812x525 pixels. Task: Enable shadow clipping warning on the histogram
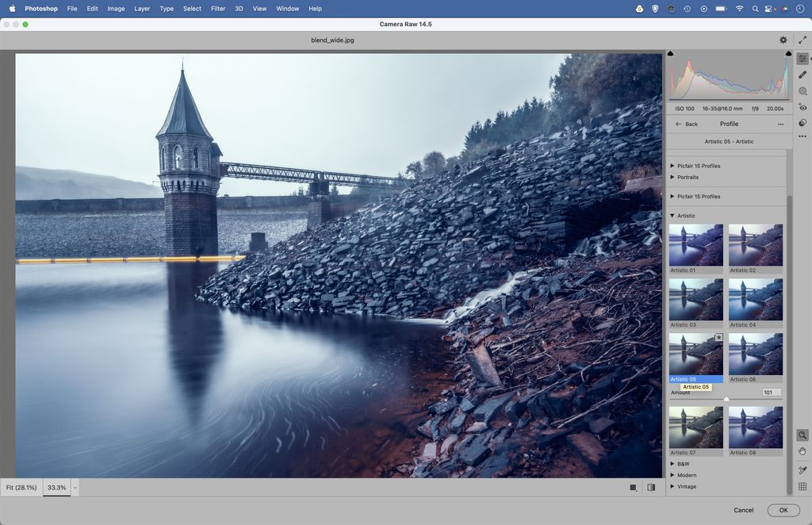click(x=671, y=53)
